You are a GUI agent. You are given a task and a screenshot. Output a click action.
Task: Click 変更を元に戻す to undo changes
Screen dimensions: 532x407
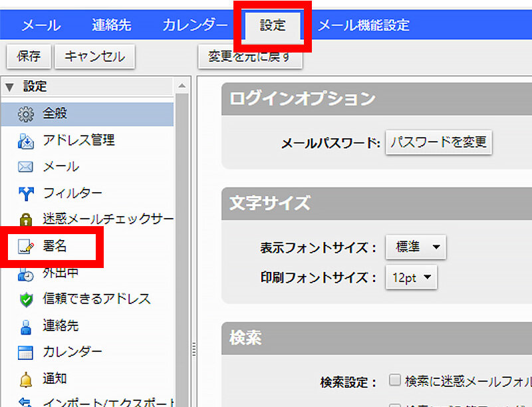[x=249, y=57]
